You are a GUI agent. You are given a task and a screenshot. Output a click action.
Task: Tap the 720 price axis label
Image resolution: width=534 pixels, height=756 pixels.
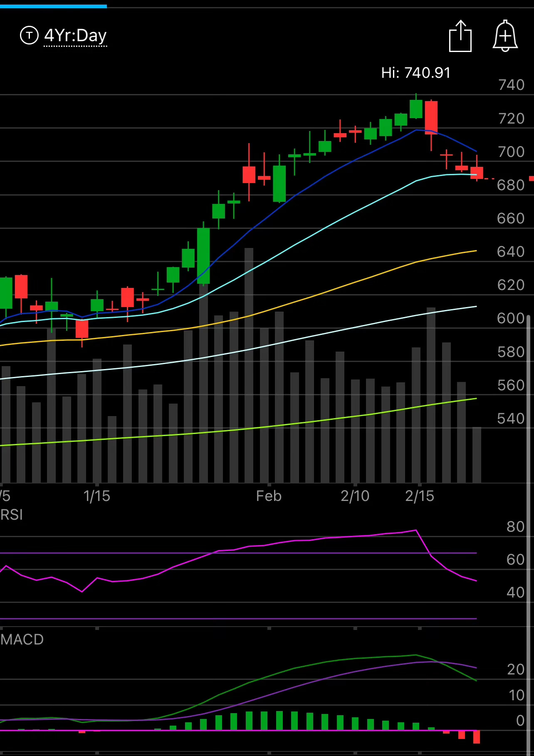click(x=511, y=119)
